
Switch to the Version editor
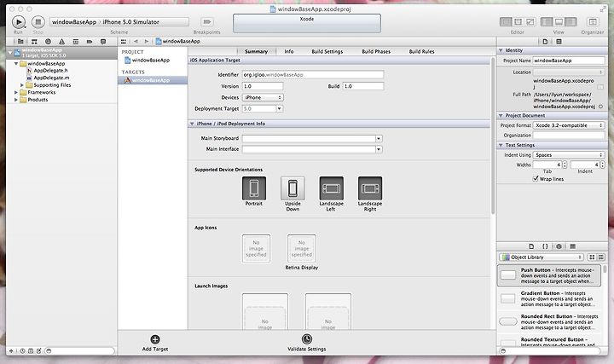tap(530, 22)
